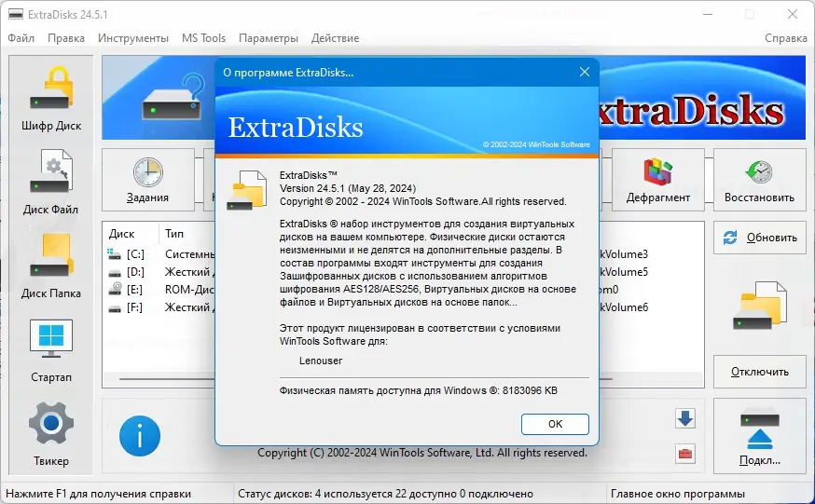
Task: Click the red toolbox icon
Action: click(x=685, y=454)
